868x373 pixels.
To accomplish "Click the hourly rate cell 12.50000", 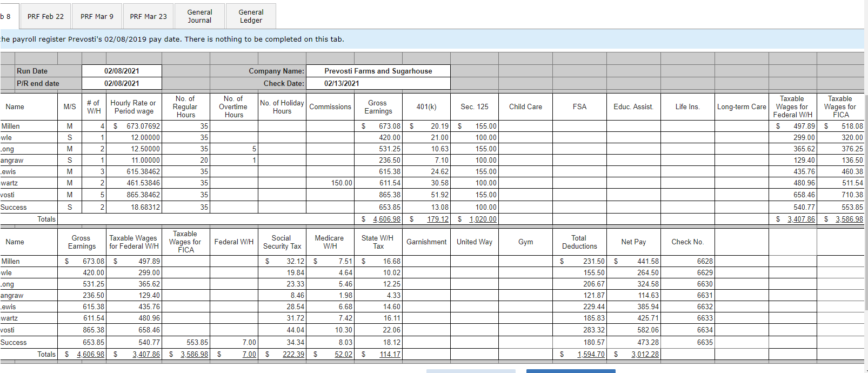I will tap(133, 149).
